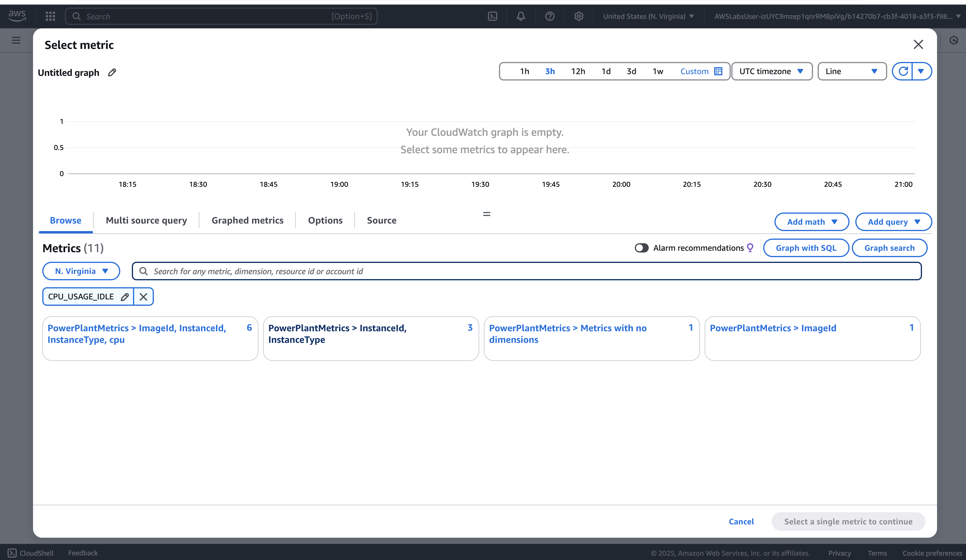Switch to the Browse tab
Image resolution: width=966 pixels, height=560 pixels.
65,220
